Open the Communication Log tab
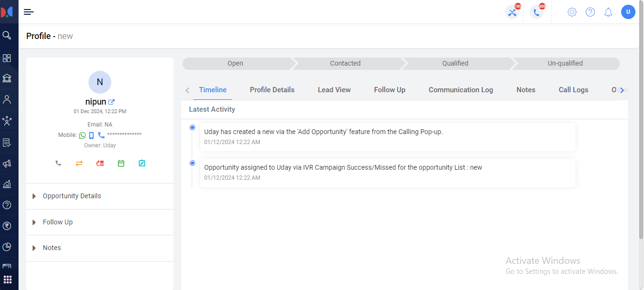This screenshot has width=644, height=290. pyautogui.click(x=460, y=90)
